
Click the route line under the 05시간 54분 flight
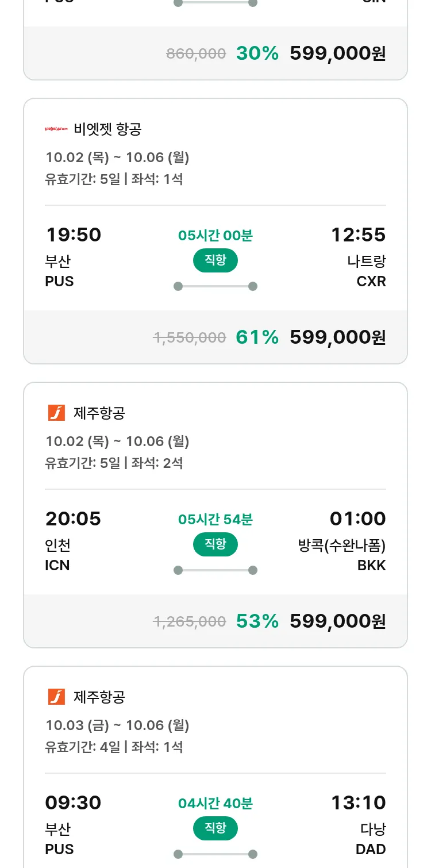coord(215,570)
